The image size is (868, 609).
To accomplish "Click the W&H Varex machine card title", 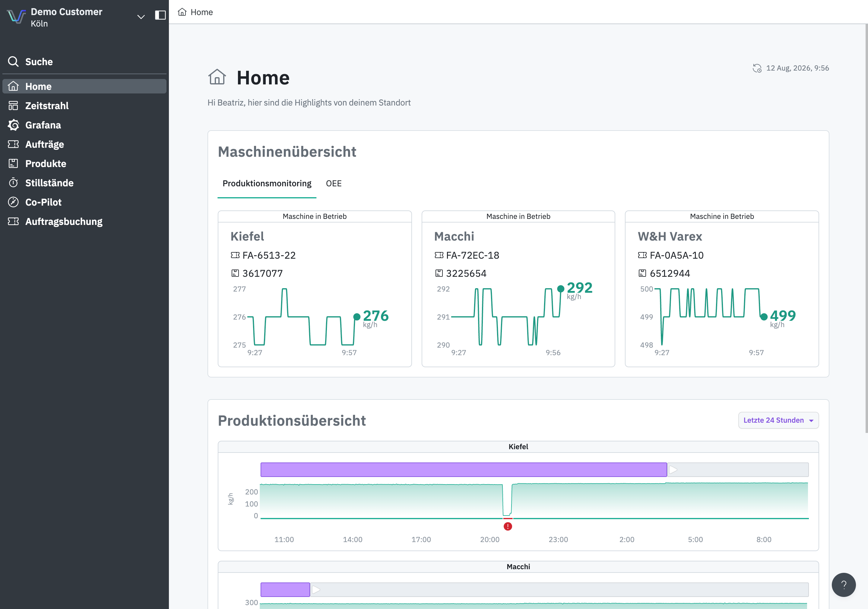I will (670, 236).
